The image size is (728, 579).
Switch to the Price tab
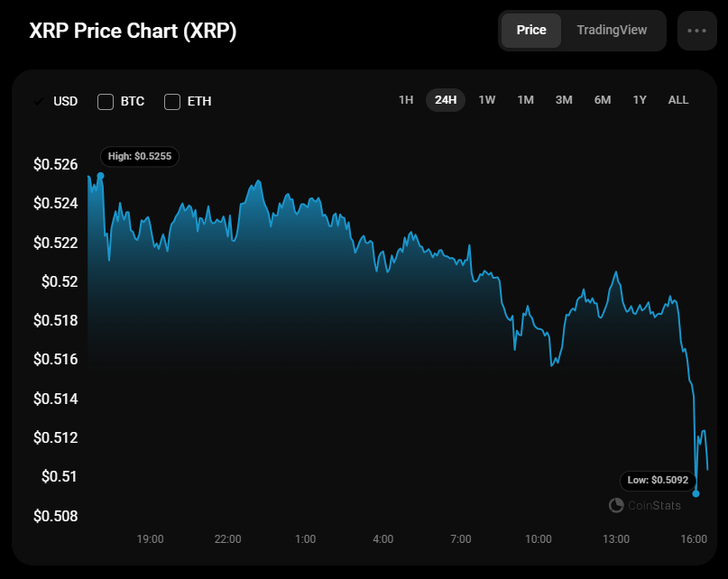531,30
